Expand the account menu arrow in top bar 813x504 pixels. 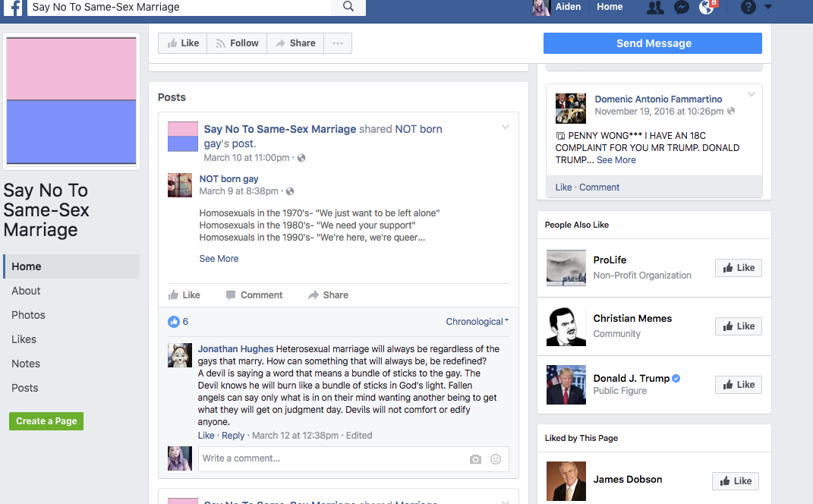pos(768,8)
